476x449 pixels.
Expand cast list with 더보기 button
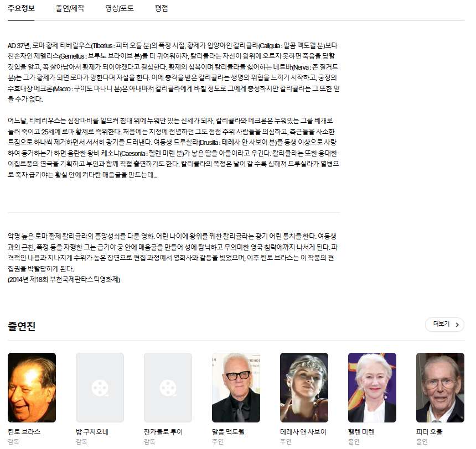pyautogui.click(x=444, y=325)
